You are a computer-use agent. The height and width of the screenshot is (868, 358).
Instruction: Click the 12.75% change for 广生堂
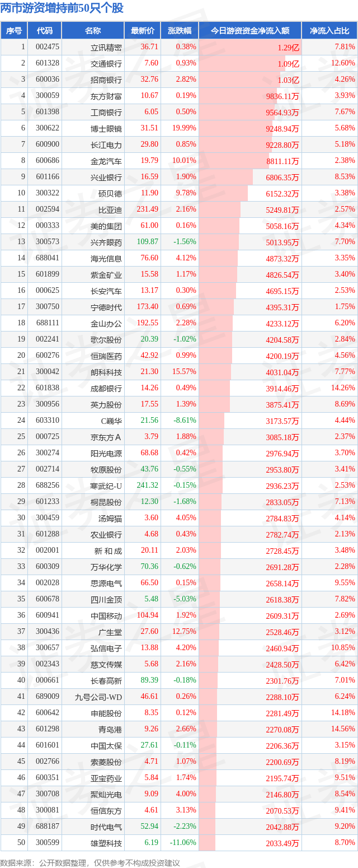coord(185,631)
